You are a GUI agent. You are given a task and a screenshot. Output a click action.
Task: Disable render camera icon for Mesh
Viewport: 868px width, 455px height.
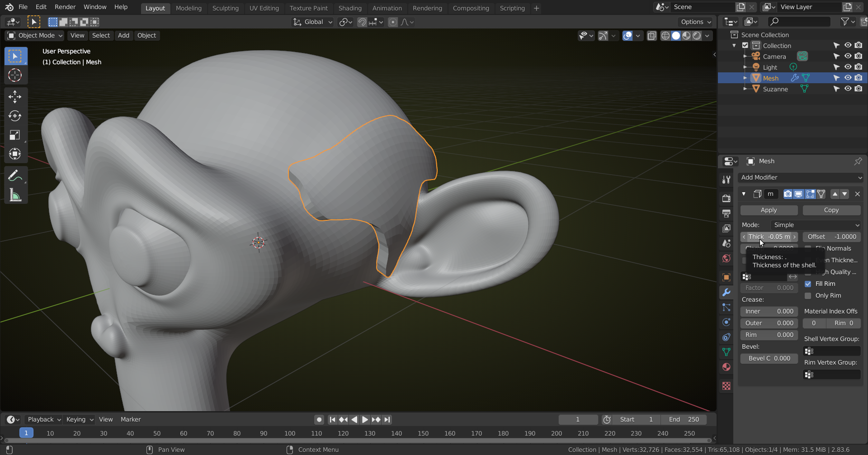tap(859, 78)
